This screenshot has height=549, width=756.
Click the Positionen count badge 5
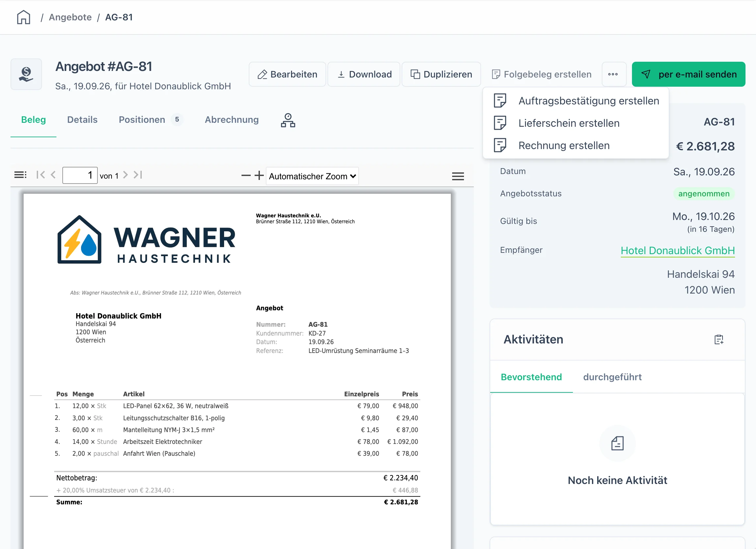177,120
